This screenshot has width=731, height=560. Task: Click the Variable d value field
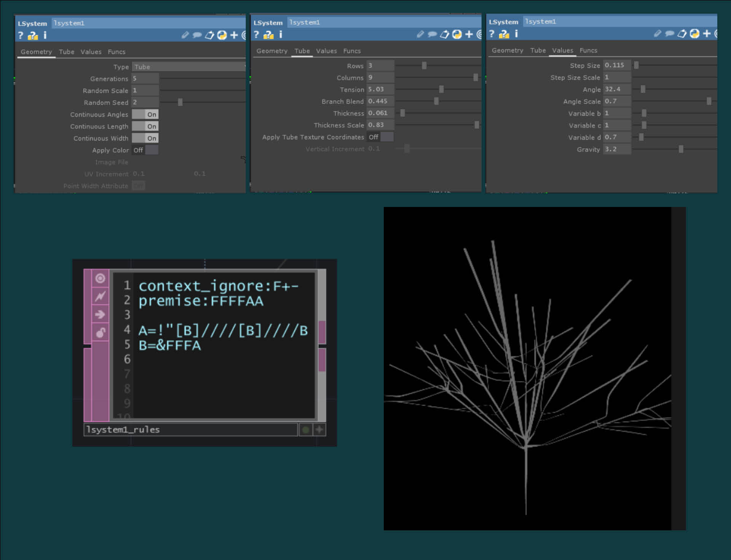click(617, 137)
